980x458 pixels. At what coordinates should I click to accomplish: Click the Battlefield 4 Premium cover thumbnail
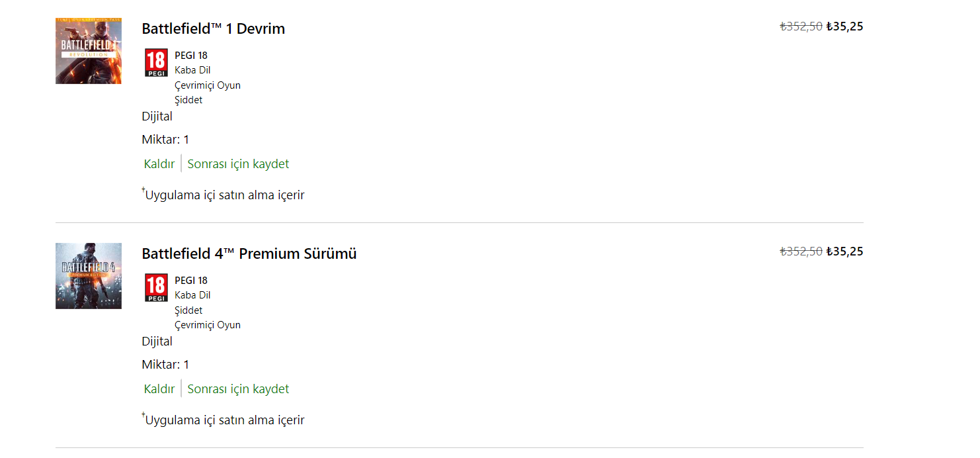coord(88,276)
